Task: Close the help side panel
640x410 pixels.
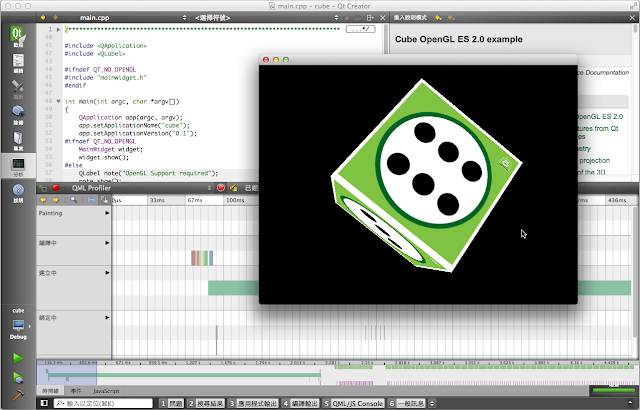Action: tap(632, 18)
